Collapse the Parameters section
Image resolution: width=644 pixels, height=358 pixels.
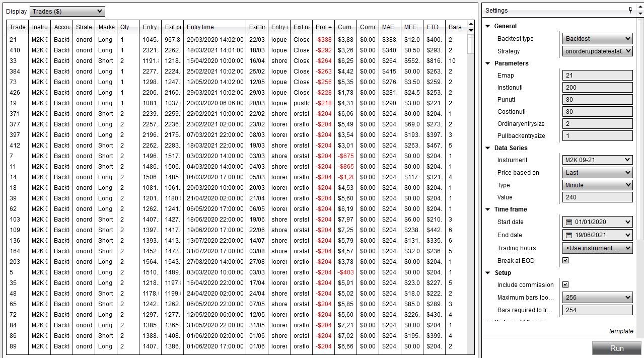487,63
